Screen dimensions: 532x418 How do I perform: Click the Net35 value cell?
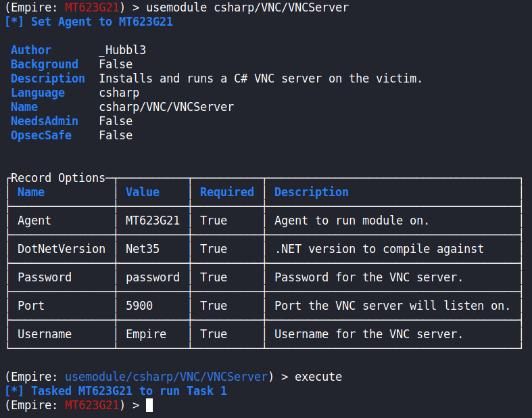coord(143,249)
